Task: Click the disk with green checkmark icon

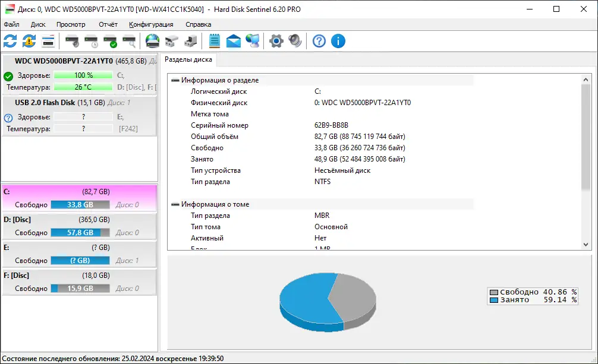Action: 110,41
